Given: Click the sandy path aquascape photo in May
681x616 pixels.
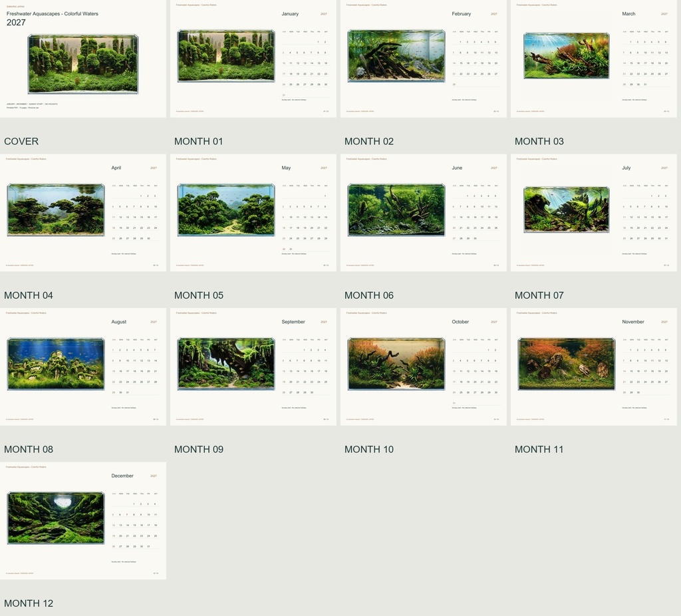Looking at the screenshot, I should pyautogui.click(x=226, y=210).
